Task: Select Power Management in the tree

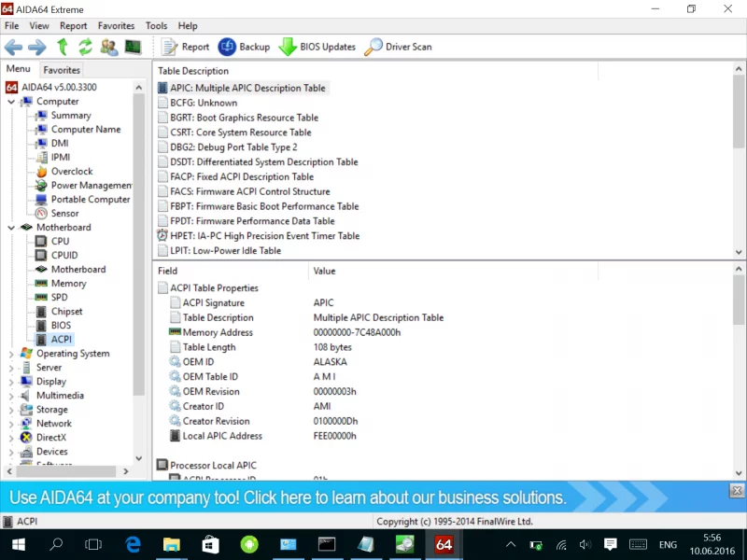Action: pos(91,185)
